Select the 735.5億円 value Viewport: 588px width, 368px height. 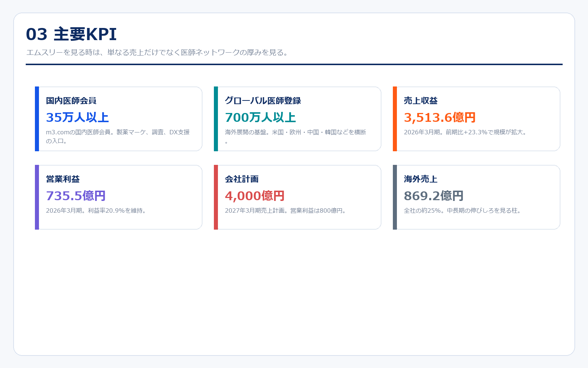point(76,196)
